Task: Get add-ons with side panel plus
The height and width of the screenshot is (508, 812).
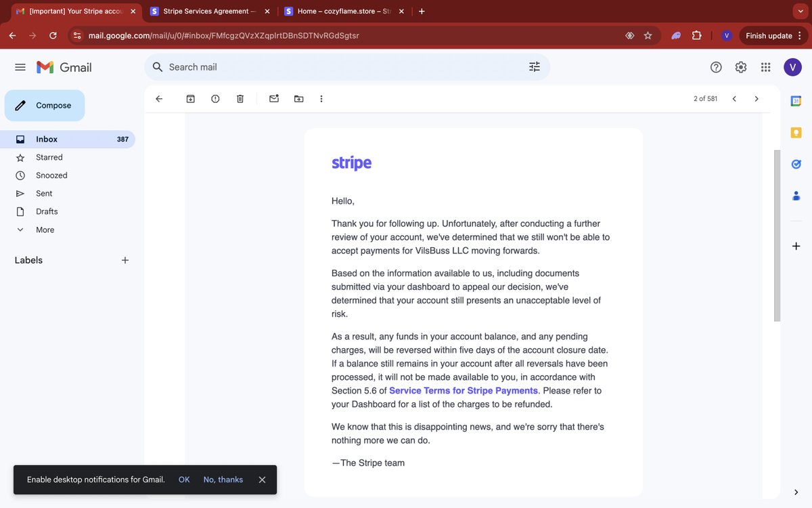Action: coord(796,246)
